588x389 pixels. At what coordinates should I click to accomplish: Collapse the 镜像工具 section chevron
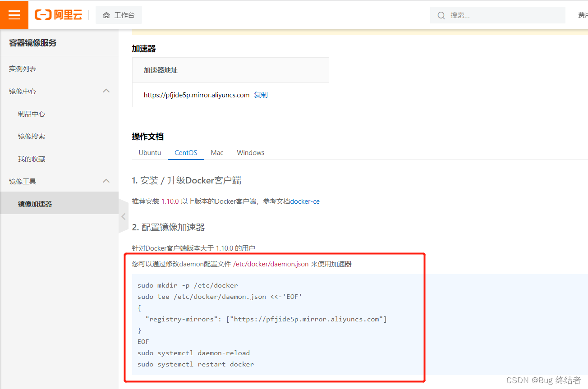[106, 181]
